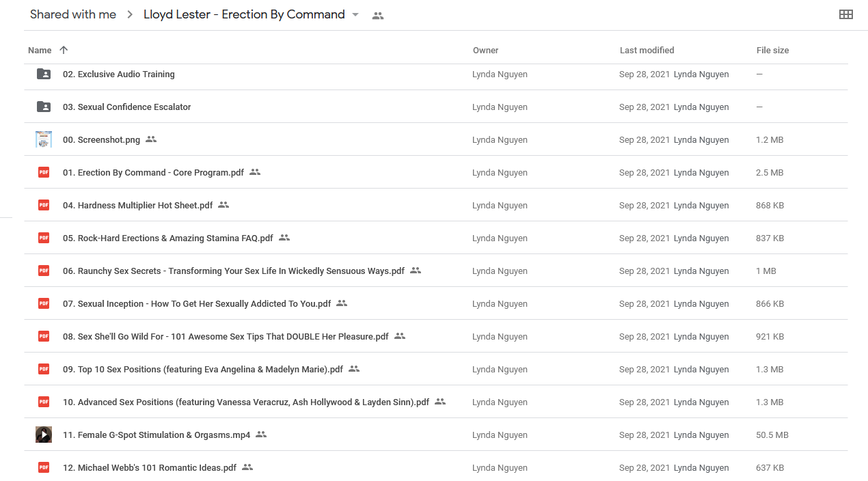Click the 637 KB file size value
This screenshot has width=868, height=481.
coord(770,467)
